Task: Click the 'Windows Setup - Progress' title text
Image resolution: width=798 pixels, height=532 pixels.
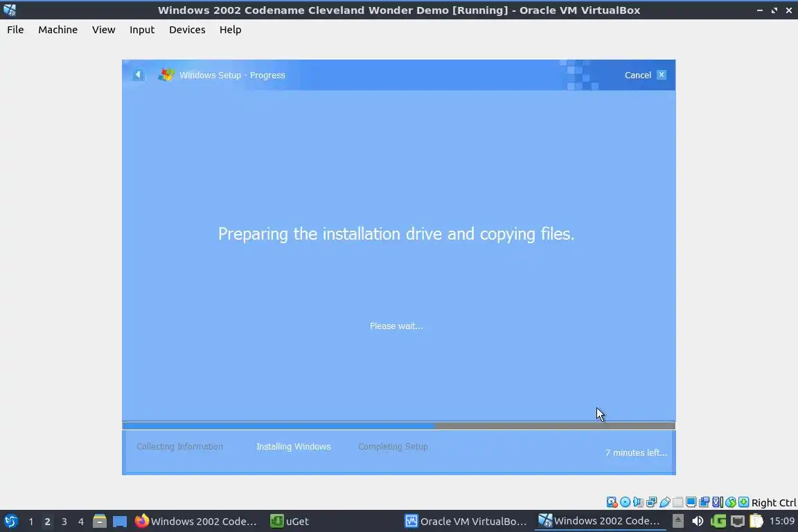Action: click(232, 75)
